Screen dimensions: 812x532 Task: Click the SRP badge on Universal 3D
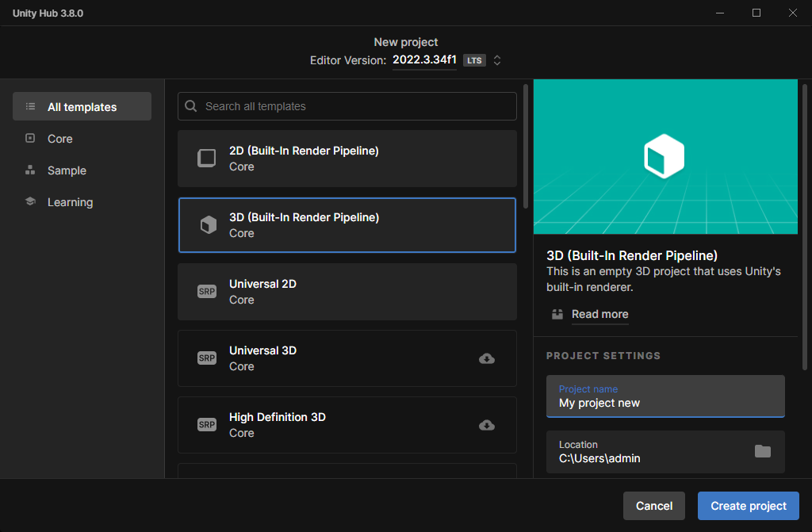(207, 358)
